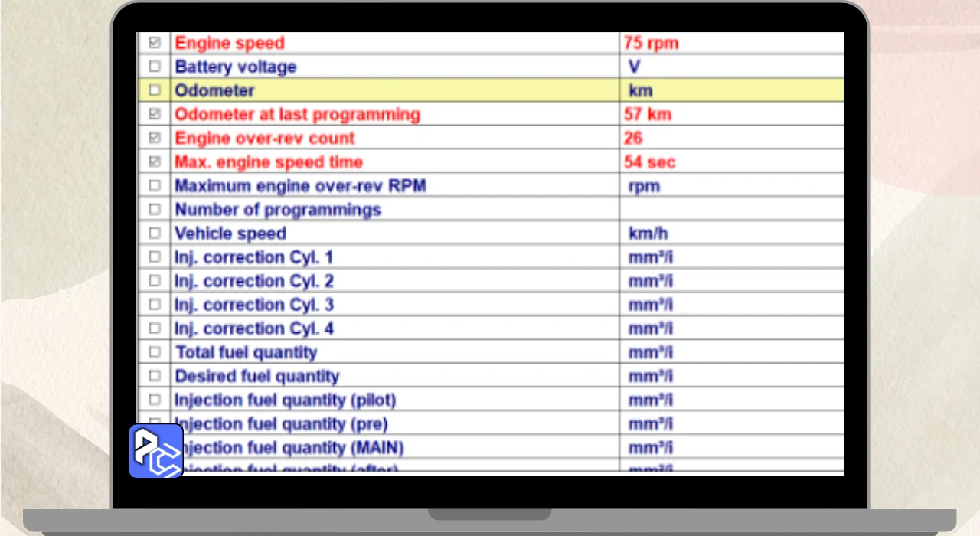Select 'Odometer at last programming' label
Viewport: 980px width, 536px height.
tap(297, 114)
